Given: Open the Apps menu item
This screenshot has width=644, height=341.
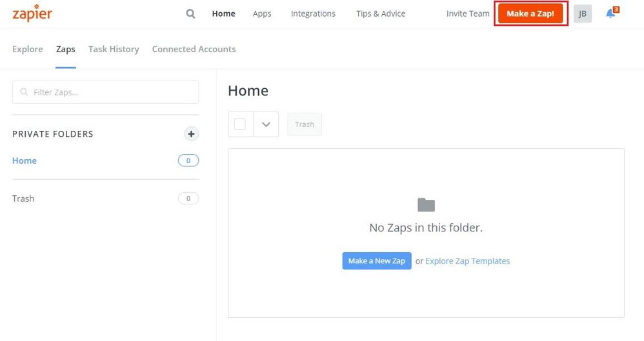Looking at the screenshot, I should [262, 14].
